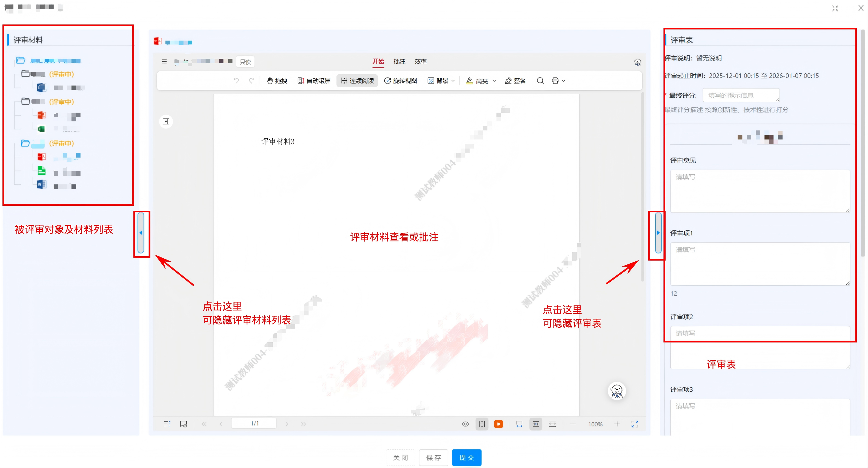Enter fullscreen with bottom-right expand icon
868x468 pixels.
tap(635, 424)
